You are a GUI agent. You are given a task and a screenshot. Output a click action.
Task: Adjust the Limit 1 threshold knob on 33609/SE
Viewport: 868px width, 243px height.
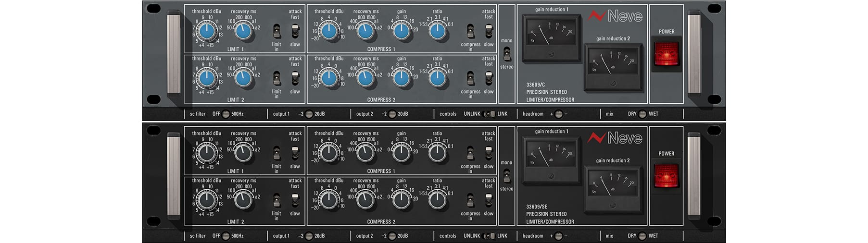coord(207,153)
